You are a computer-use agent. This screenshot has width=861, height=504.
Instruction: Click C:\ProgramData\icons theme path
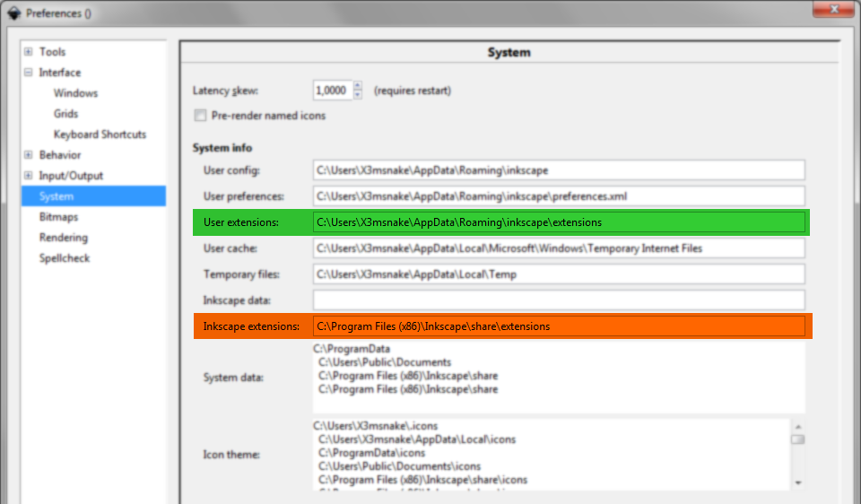(x=371, y=453)
